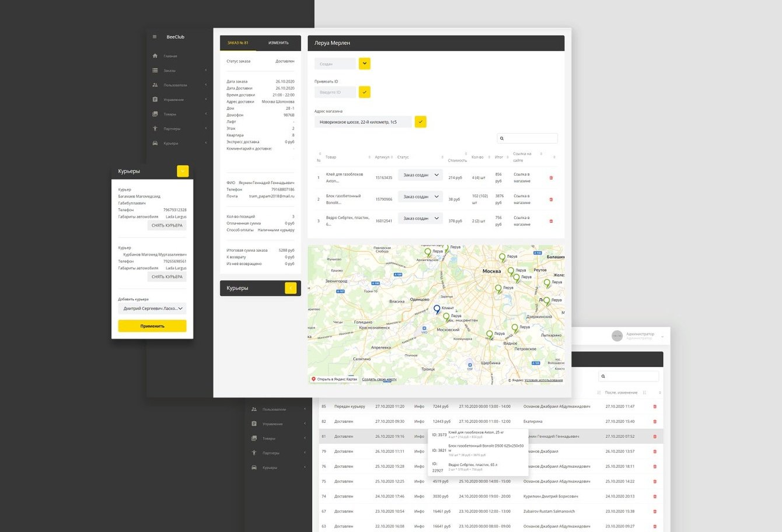Image resolution: width=782 pixels, height=532 pixels.
Task: Click the Администратор avatar in the back window
Action: pos(617,335)
